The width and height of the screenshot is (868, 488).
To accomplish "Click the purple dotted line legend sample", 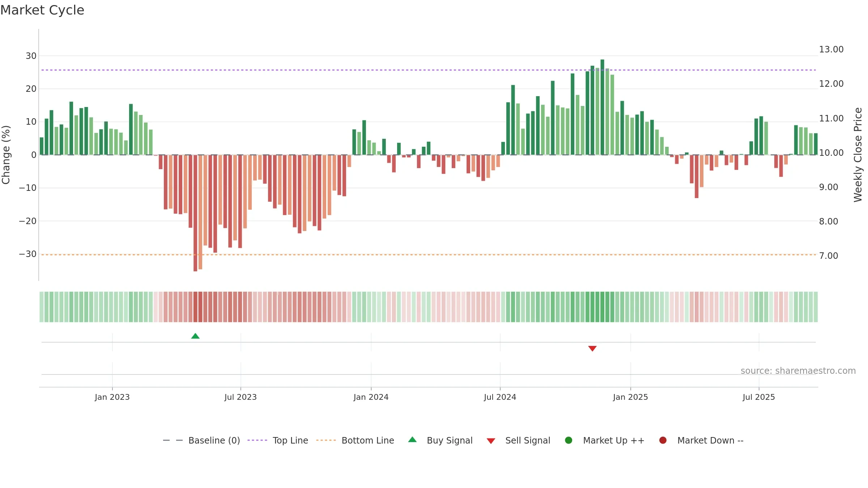I will [x=257, y=440].
